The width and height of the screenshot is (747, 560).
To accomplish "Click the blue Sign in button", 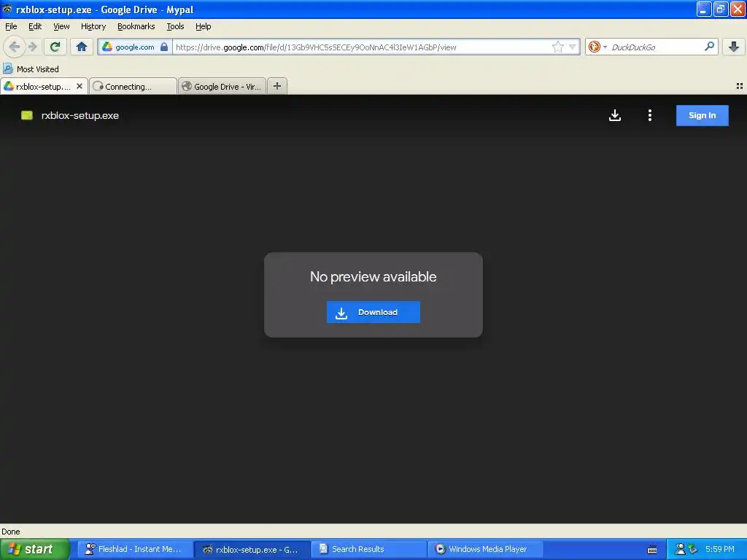I will coord(703,115).
